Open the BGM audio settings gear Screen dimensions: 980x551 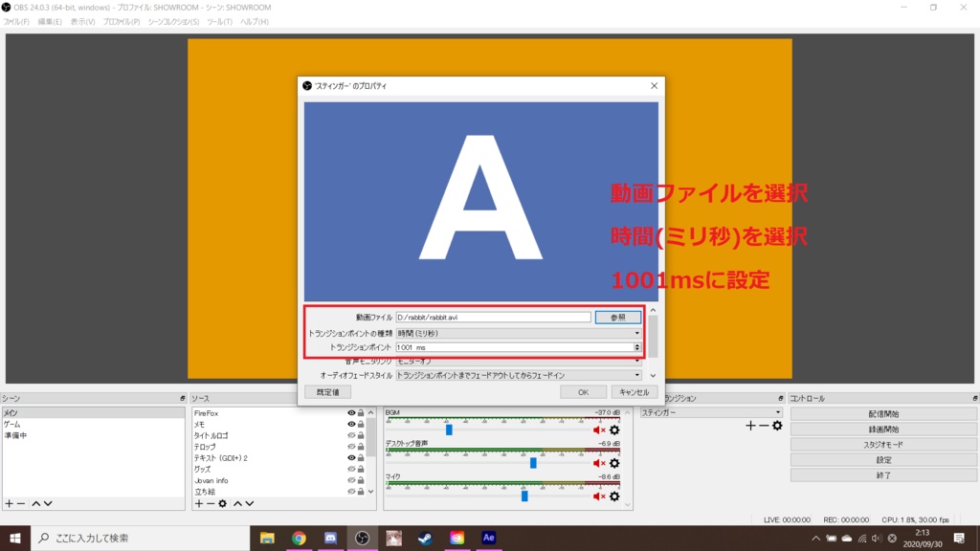pos(614,430)
